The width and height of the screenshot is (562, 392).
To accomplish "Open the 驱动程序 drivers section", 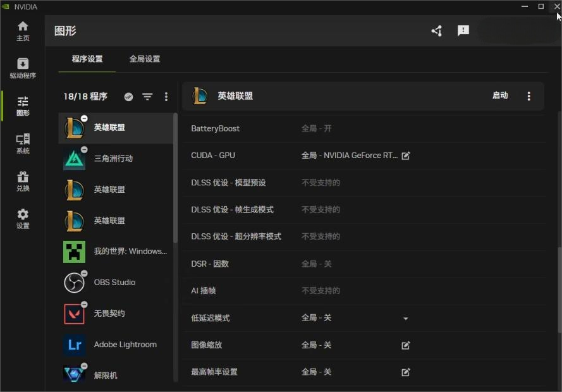I will 23,68.
